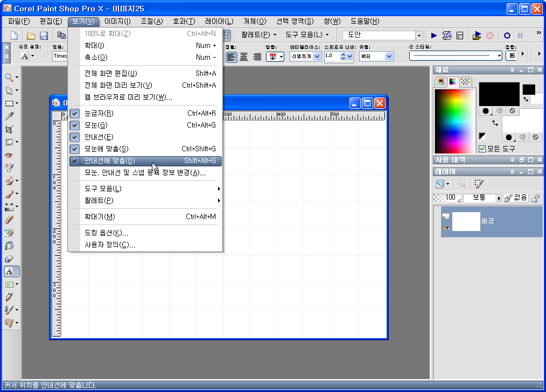Open the 이미지(I) menu
This screenshot has width=546, height=392.
pos(117,21)
